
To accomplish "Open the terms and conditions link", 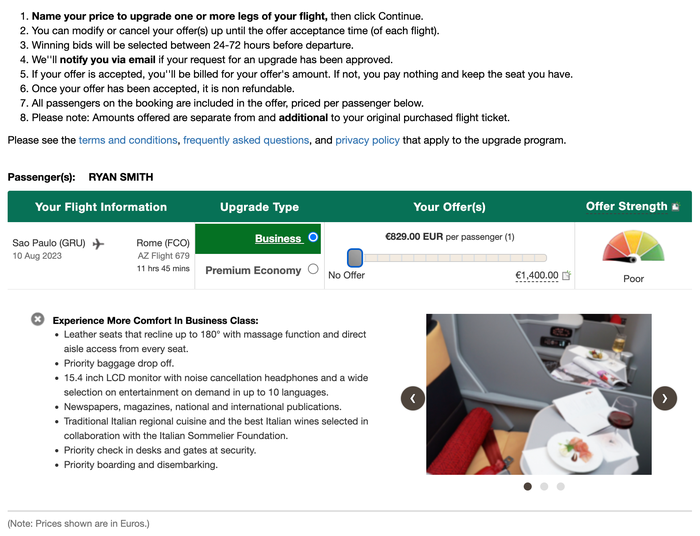I will pyautogui.click(x=128, y=140).
